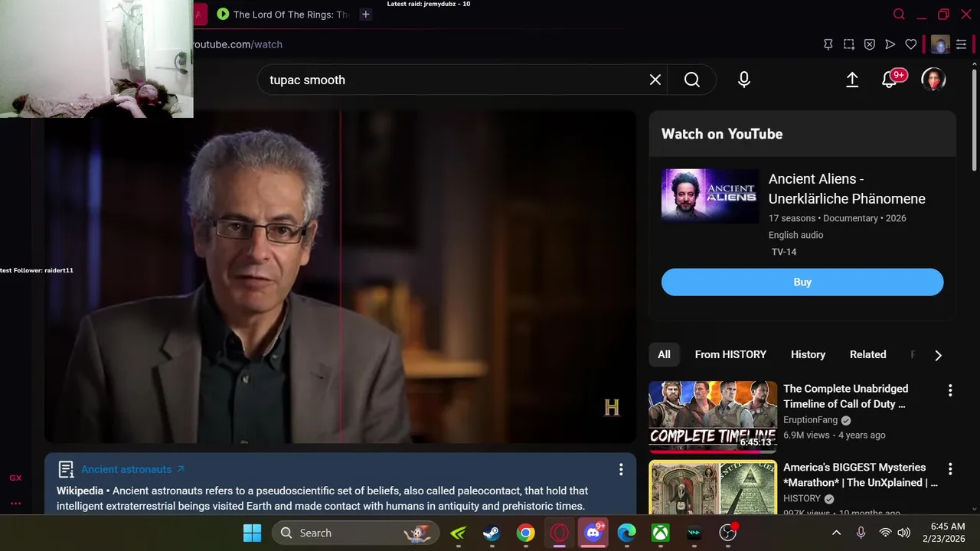Screen dimensions: 980x551
Task: Open Discord from taskbar
Action: (593, 533)
